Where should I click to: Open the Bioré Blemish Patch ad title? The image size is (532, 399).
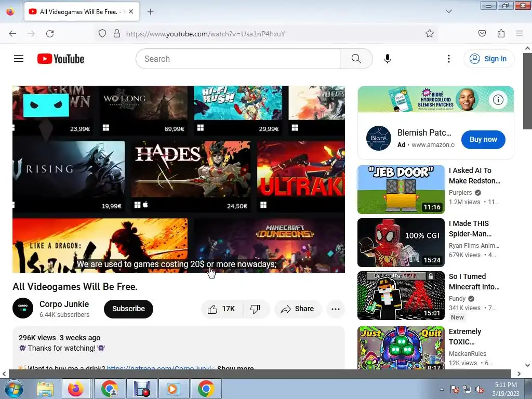(424, 132)
